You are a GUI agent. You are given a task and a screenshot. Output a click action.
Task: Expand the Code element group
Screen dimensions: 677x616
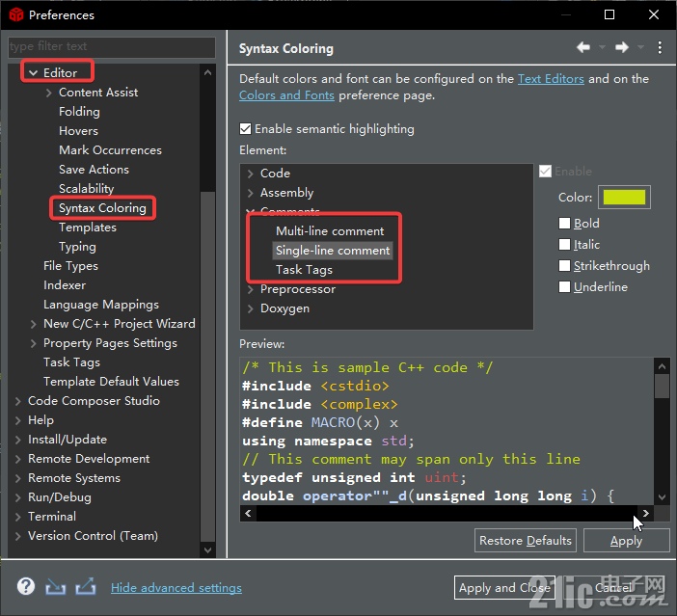(x=251, y=174)
